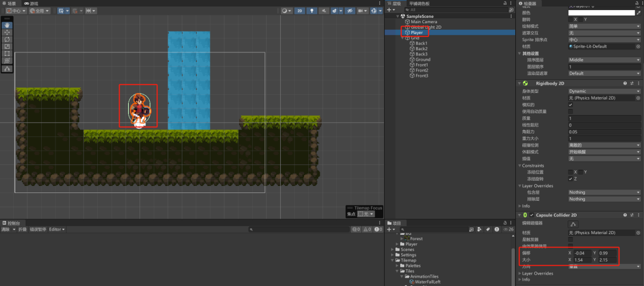Click the 编辑碰撞器 edit collider button
Screen dimensions: 644x286
click(574, 224)
